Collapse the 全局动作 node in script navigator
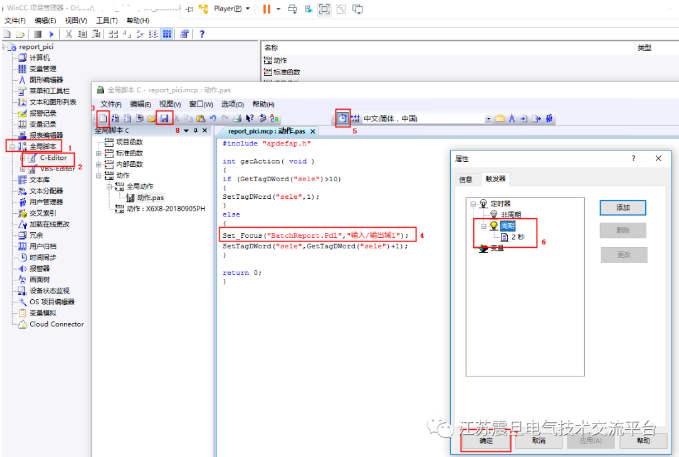The height and width of the screenshot is (457, 679). (110, 186)
